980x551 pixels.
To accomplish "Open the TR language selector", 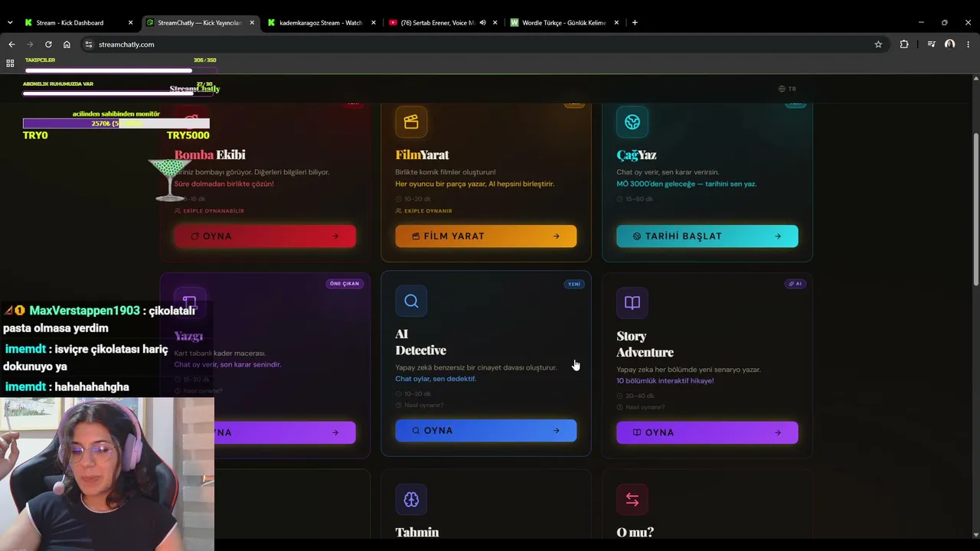I will (787, 89).
